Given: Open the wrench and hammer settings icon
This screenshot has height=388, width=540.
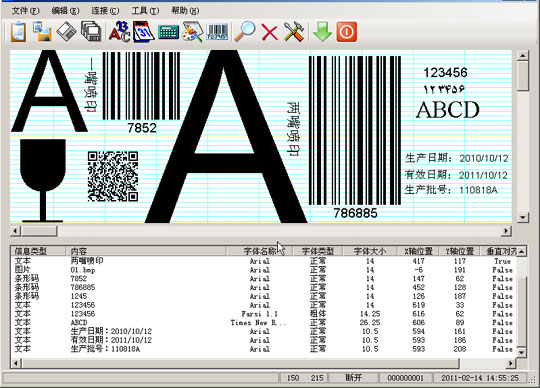Looking at the screenshot, I should 294,32.
